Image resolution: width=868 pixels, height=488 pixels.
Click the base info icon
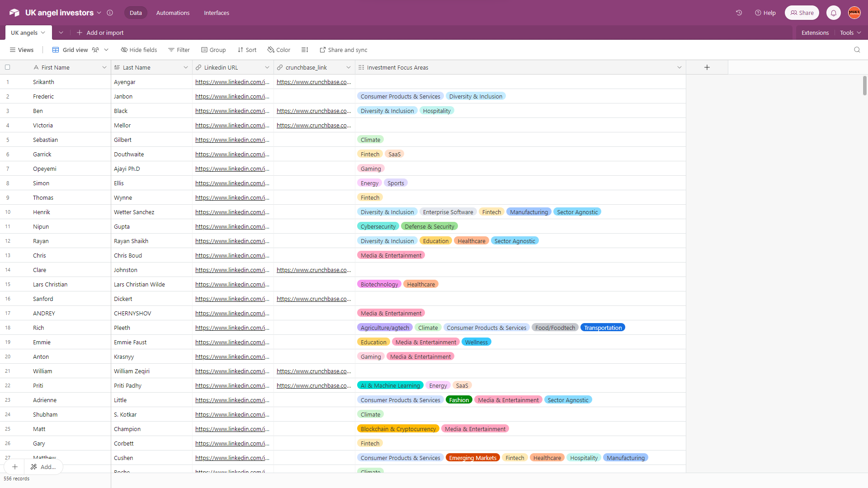(x=110, y=13)
